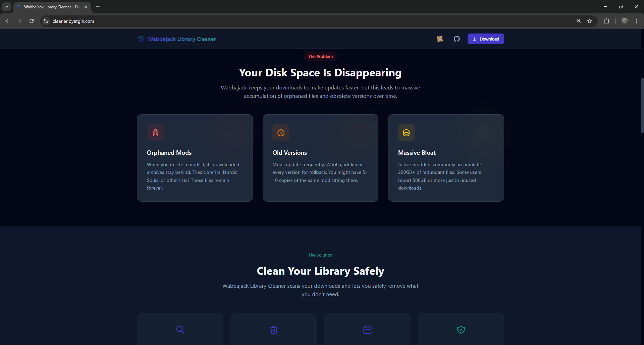Click the calendar feature icon
644x345 pixels.
[367, 330]
